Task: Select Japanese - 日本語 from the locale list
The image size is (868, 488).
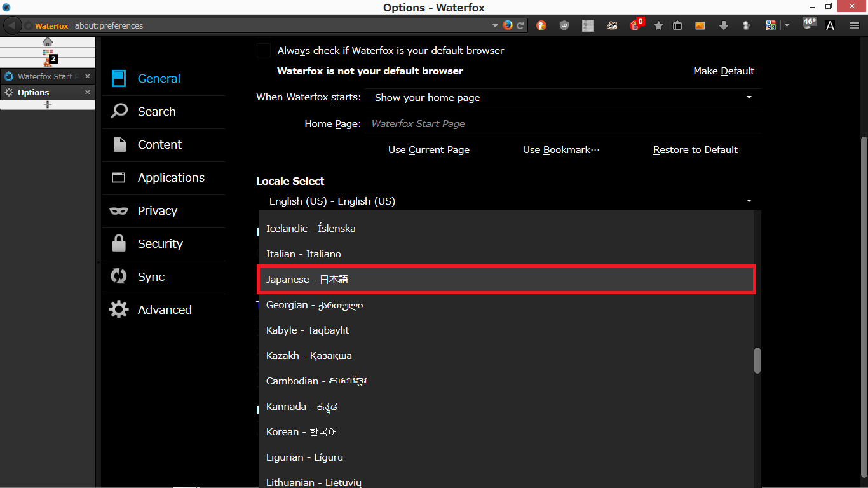Action: (x=506, y=280)
